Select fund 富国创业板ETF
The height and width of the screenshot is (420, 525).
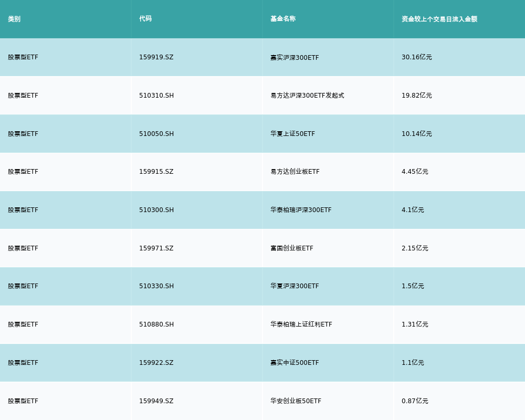(x=292, y=248)
